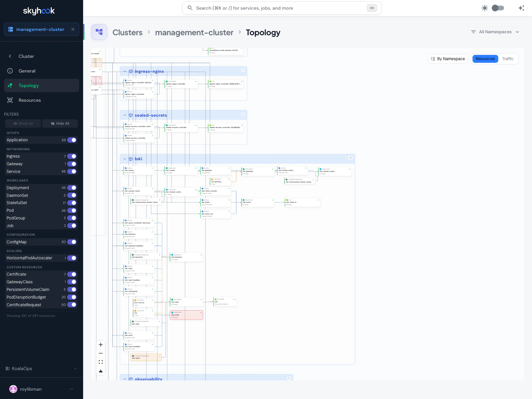Click the General info icon in sidebar
The image size is (532, 399).
10,71
